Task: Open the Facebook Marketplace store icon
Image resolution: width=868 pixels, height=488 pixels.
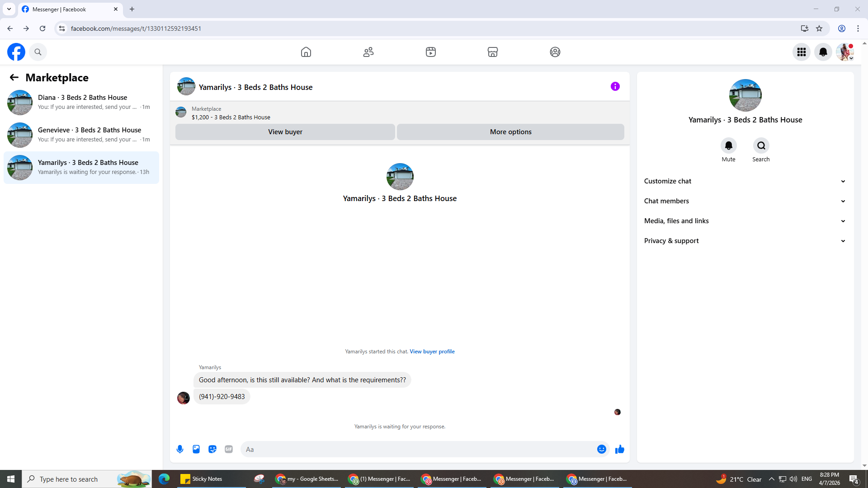Action: pyautogui.click(x=493, y=52)
